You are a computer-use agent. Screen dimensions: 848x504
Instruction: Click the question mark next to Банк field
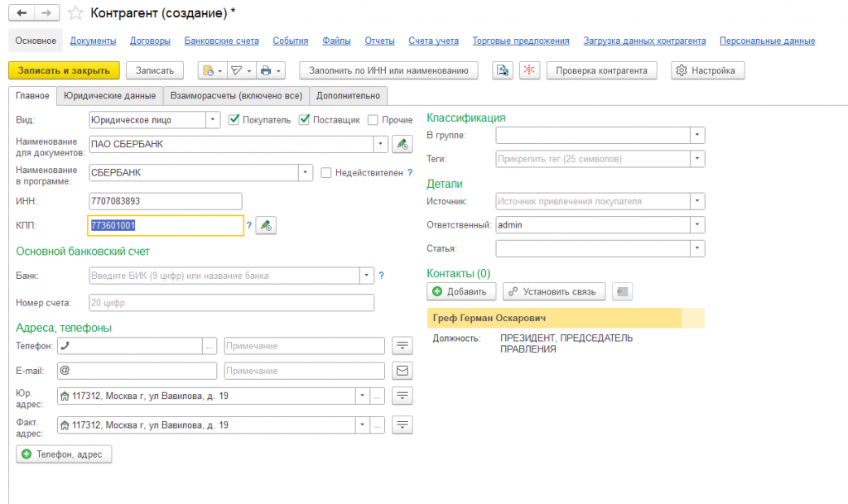(381, 276)
